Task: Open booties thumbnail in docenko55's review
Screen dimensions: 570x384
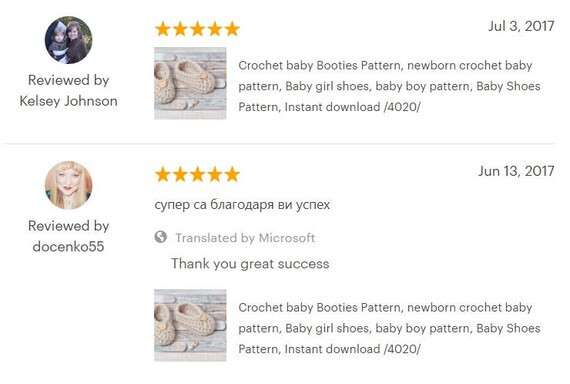Action: coord(190,325)
